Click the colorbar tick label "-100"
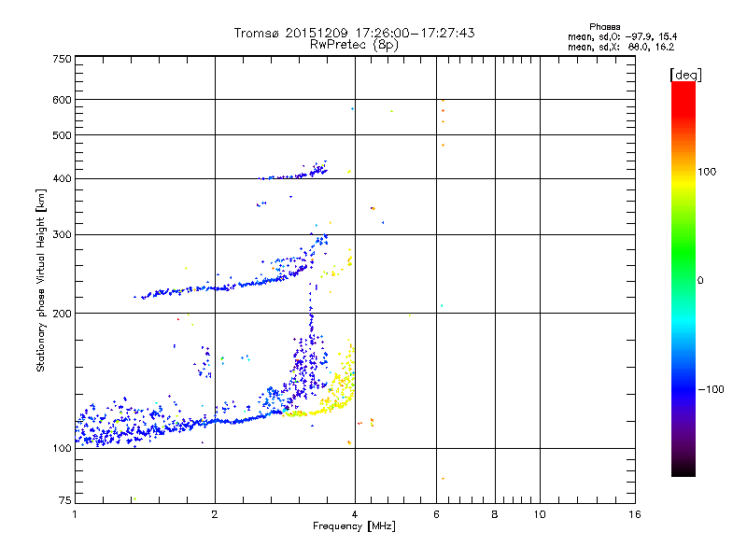 tap(711, 389)
